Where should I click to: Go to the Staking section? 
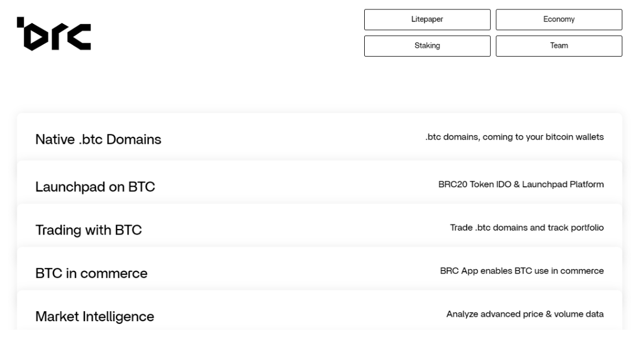click(427, 46)
